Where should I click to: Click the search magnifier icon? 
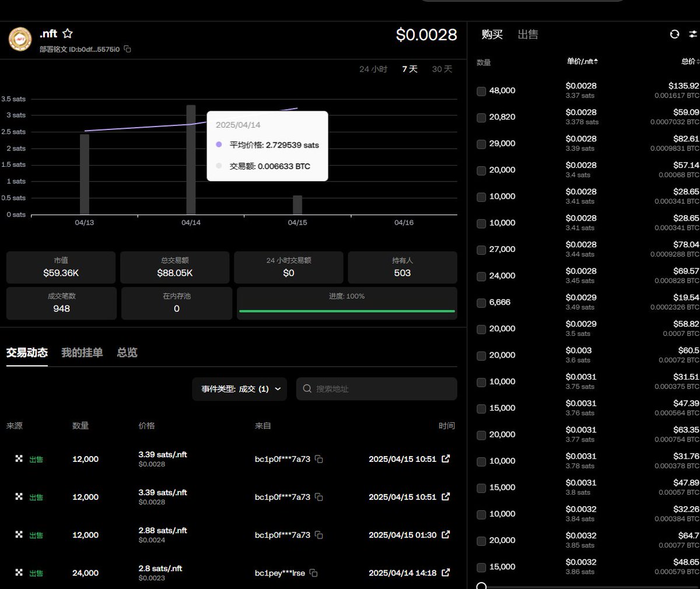coord(307,388)
